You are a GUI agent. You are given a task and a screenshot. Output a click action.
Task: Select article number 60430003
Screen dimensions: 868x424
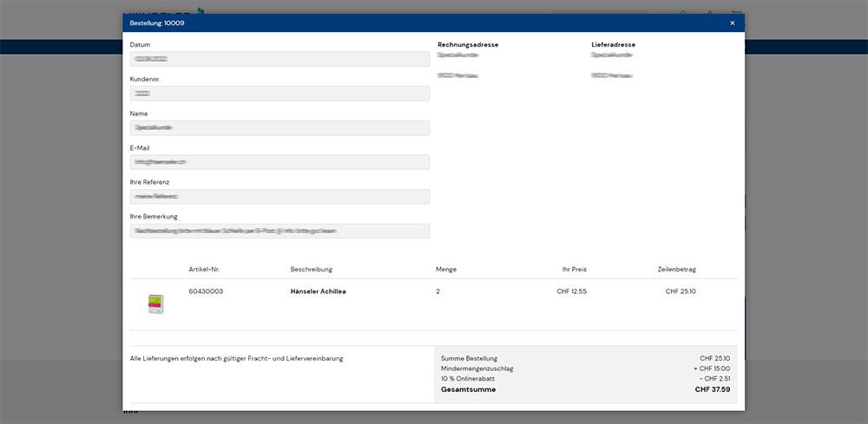click(206, 291)
